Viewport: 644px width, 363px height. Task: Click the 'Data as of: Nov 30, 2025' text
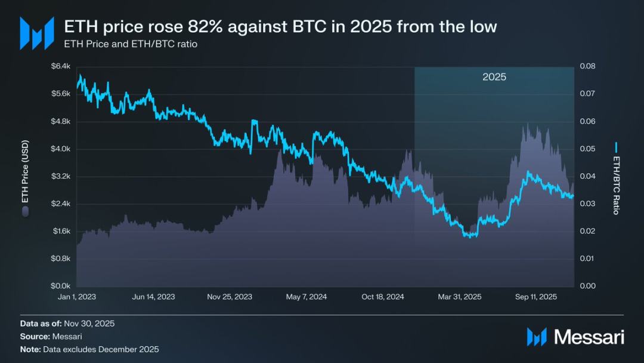point(67,323)
